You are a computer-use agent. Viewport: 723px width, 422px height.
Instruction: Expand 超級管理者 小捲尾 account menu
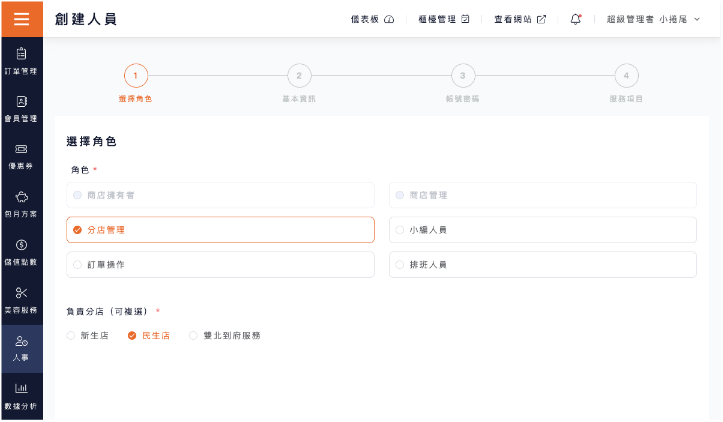(653, 19)
